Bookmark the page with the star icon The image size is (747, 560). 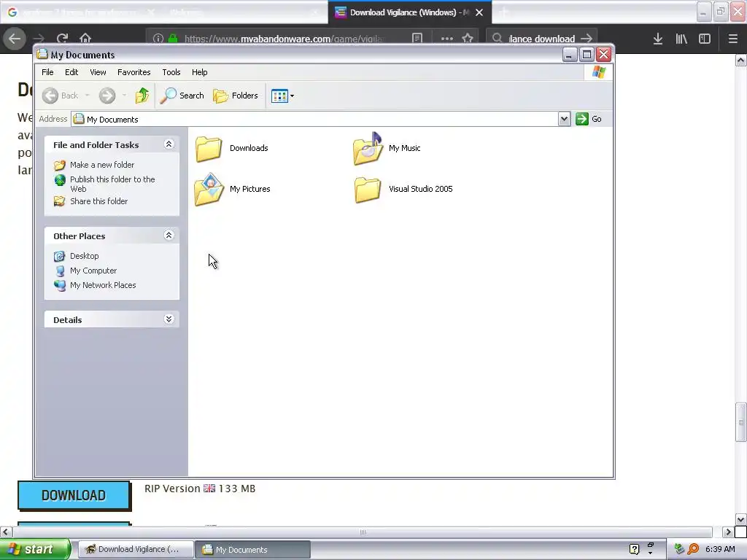click(468, 39)
